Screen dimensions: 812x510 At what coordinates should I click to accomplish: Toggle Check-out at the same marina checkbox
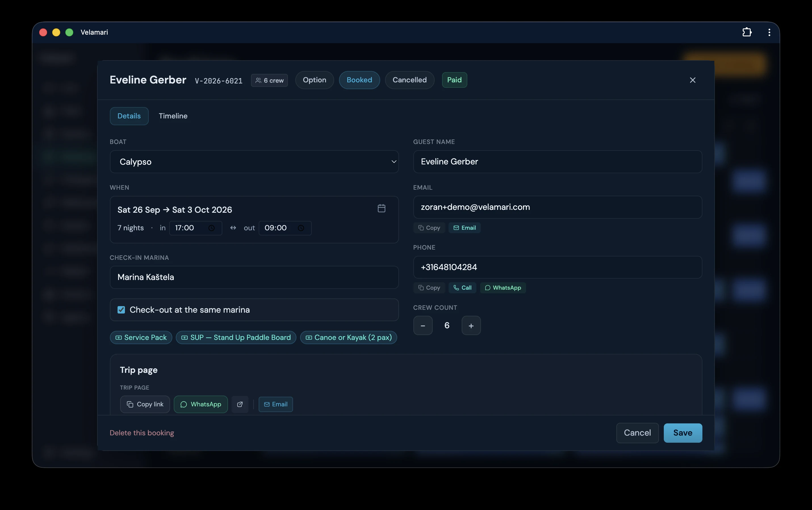coord(121,310)
